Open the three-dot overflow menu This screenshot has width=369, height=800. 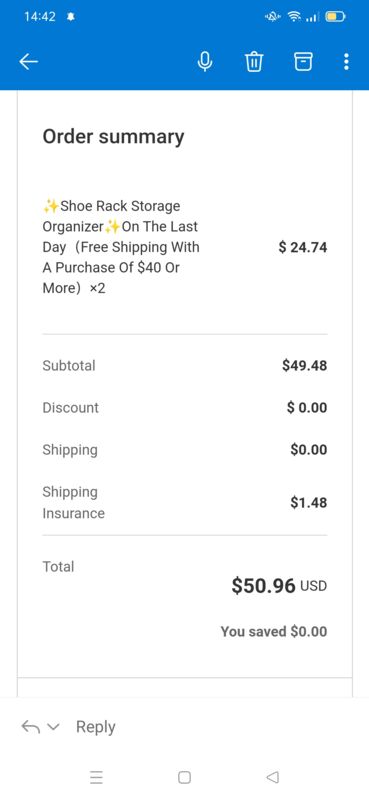[x=347, y=62]
